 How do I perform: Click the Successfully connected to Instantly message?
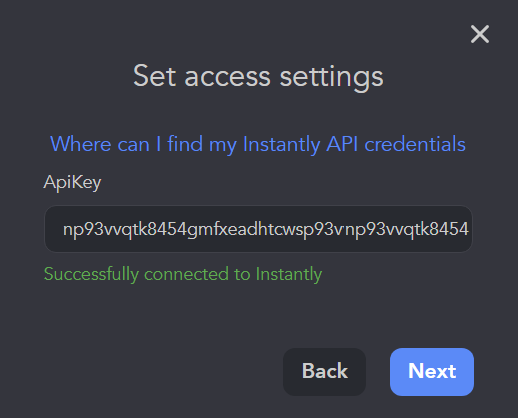coord(183,274)
